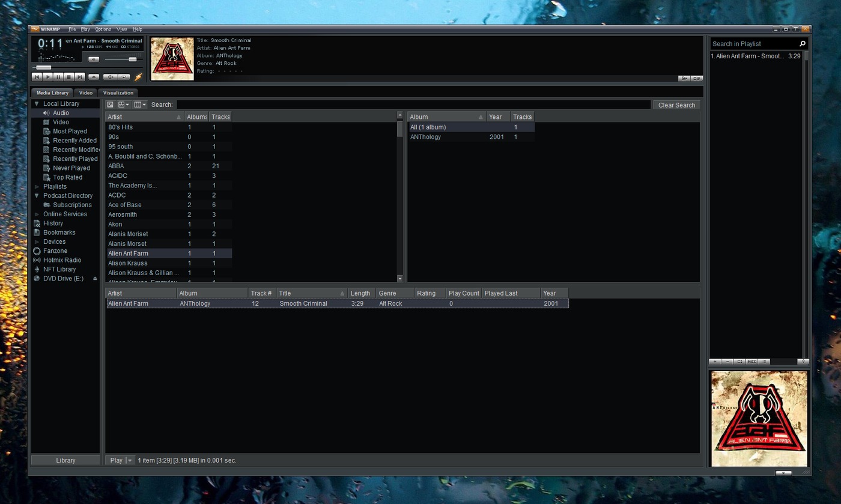
Task: Eject the DVD Drive (E:)
Action: 94,279
